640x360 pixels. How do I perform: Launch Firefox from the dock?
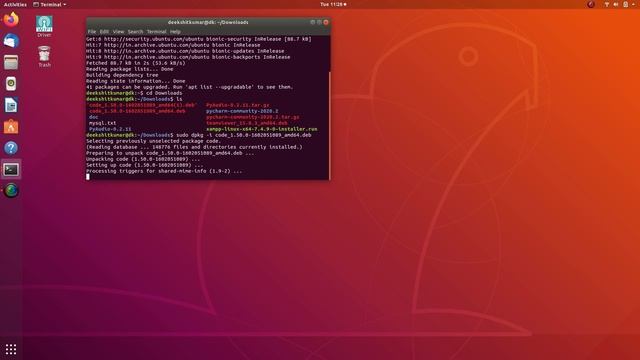[x=11, y=19]
